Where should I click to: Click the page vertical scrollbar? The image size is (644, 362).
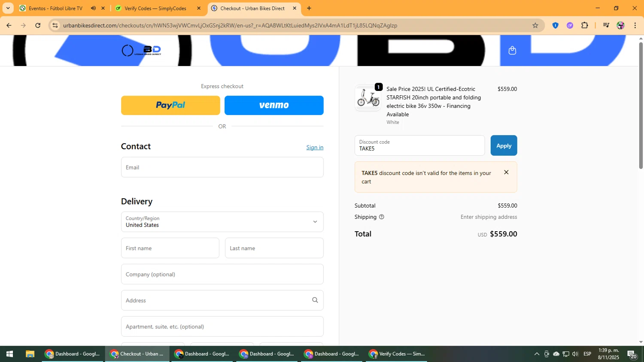[641, 105]
